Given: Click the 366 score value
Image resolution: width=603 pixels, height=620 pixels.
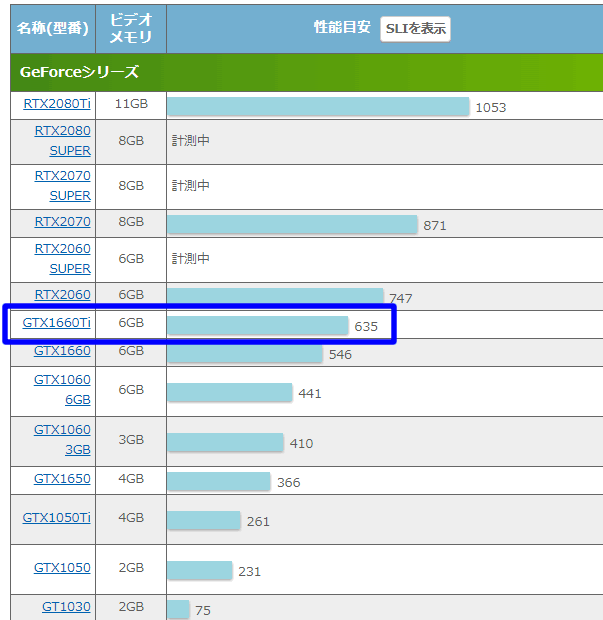Looking at the screenshot, I should [x=289, y=483].
